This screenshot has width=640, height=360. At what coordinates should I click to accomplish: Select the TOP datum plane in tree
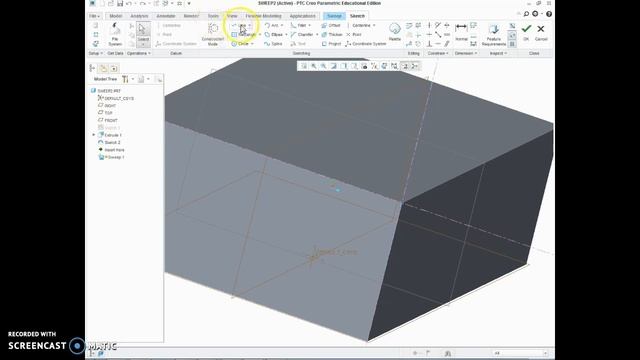[x=105, y=113]
